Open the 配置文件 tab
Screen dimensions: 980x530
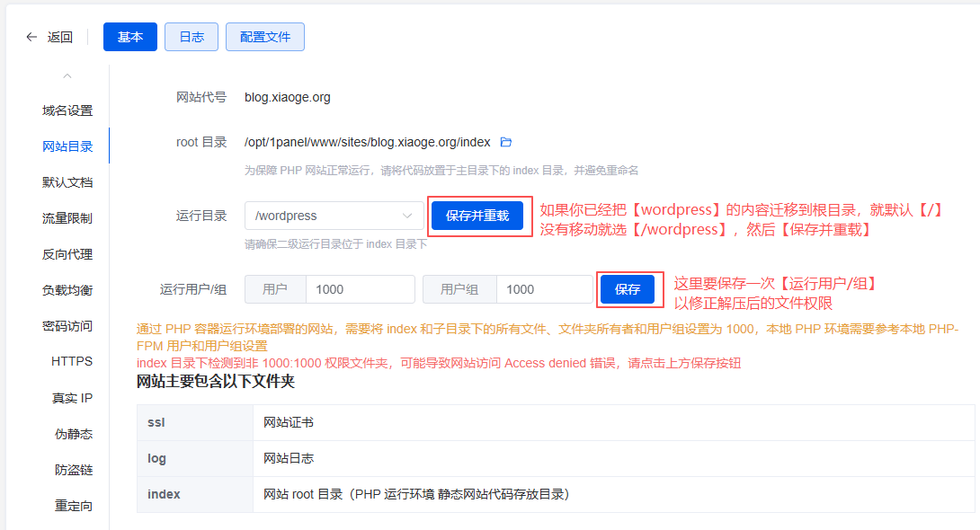[x=265, y=37]
